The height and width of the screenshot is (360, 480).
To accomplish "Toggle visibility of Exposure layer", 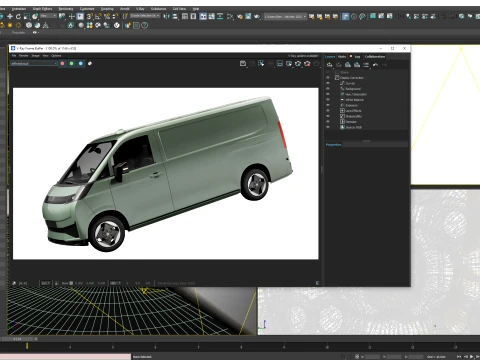I will point(328,105).
